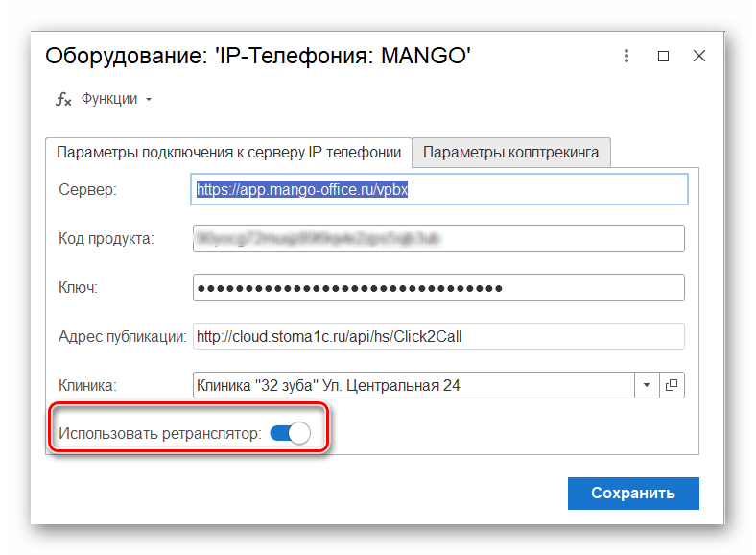Open the three-dot more options menu
The height and width of the screenshot is (555, 756).
[626, 56]
